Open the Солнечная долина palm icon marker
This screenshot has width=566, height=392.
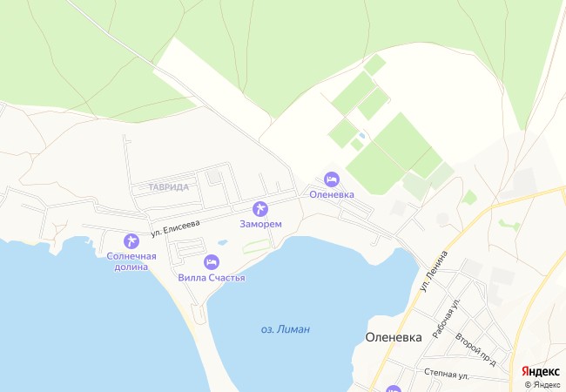tap(131, 241)
